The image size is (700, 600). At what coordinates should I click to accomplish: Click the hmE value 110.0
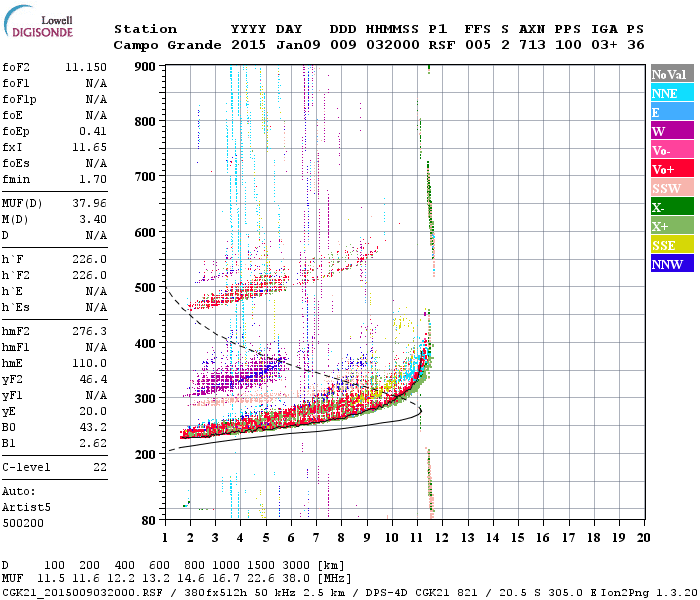(89, 363)
